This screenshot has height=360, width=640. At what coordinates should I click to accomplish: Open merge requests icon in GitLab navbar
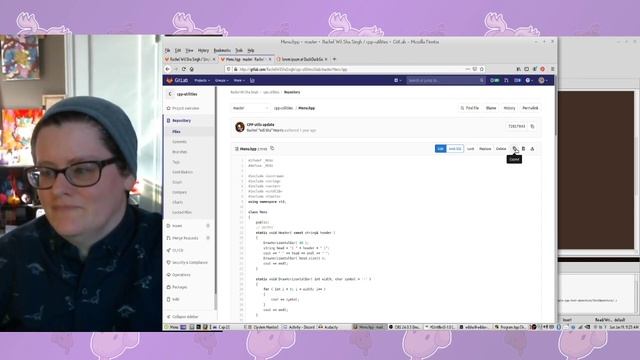tap(506, 80)
